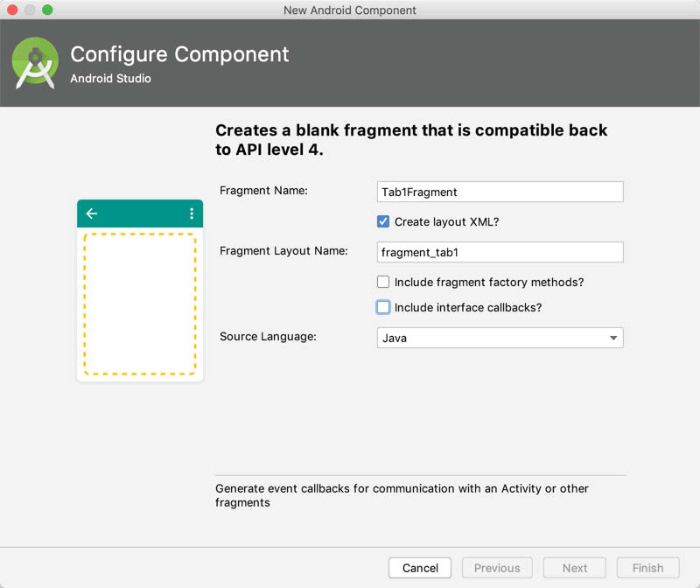700x588 pixels.
Task: Click the three-dot overflow icon in the preview
Action: point(192,213)
